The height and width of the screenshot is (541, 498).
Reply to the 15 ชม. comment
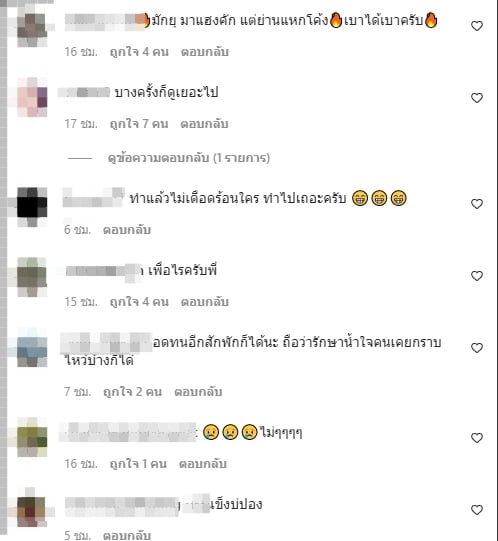click(x=205, y=302)
